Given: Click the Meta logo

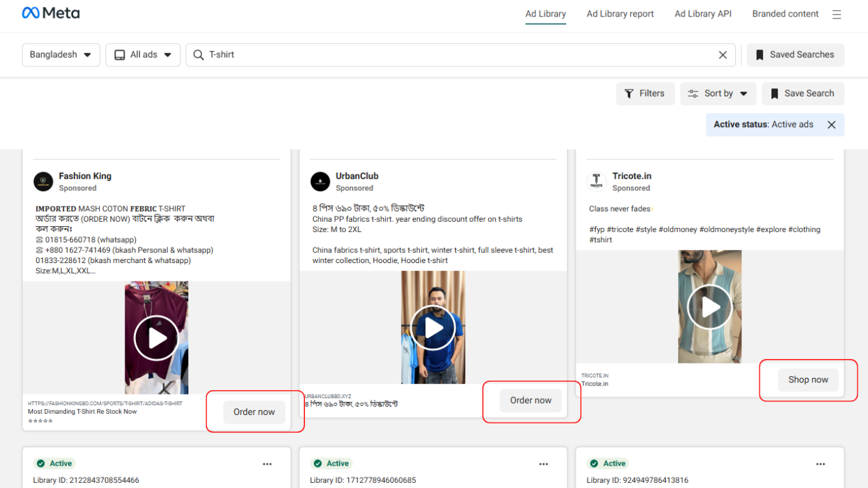Looking at the screenshot, I should pyautogui.click(x=51, y=13).
